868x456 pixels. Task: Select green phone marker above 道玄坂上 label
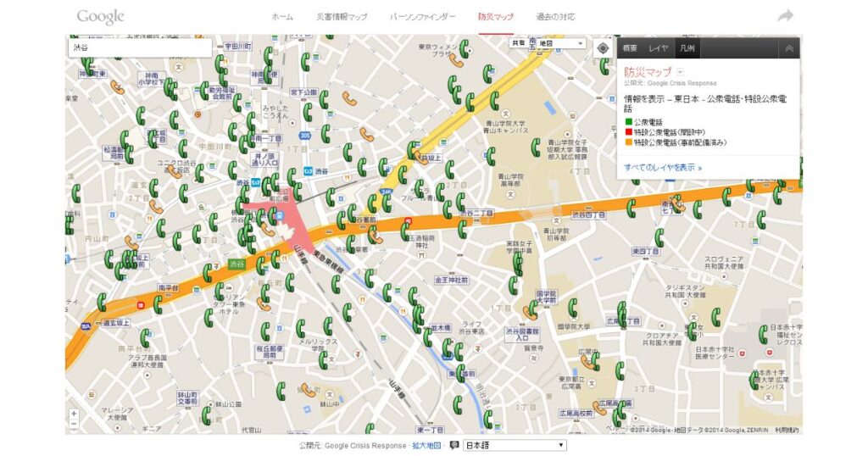[x=102, y=302]
